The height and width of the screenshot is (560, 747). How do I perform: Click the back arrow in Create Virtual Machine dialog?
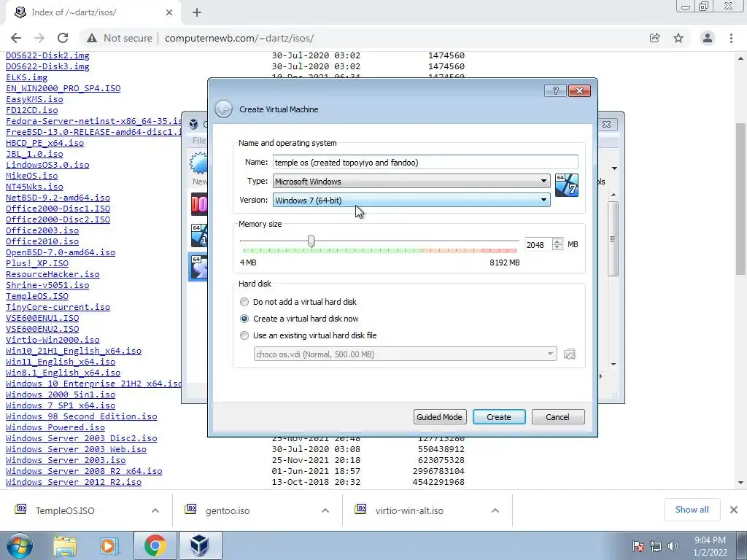tap(223, 109)
